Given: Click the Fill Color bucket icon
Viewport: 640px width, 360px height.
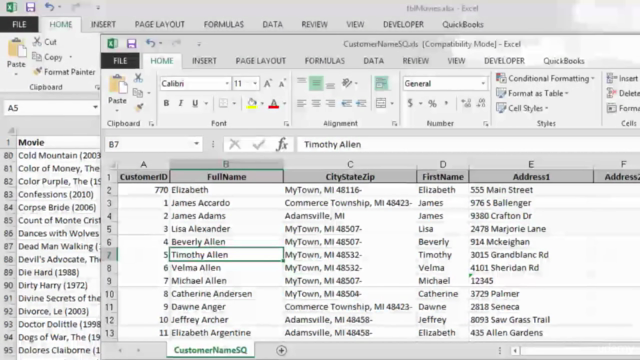Looking at the screenshot, I should click(252, 103).
